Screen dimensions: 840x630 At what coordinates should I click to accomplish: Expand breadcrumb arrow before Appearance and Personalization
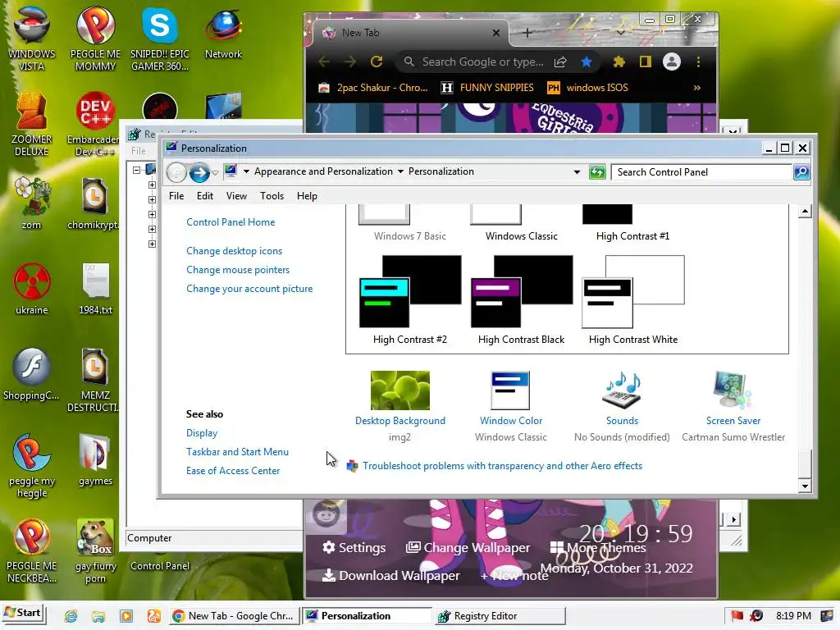click(x=246, y=171)
